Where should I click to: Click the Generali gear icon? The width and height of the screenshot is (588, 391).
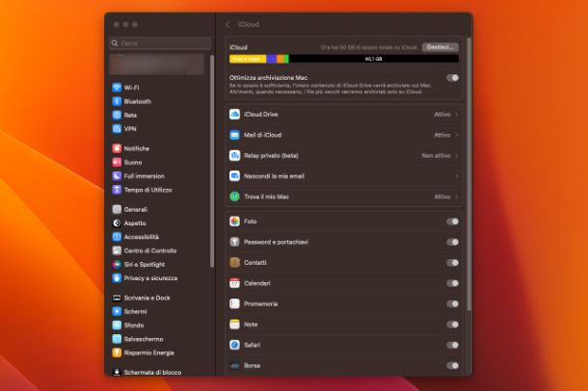(117, 209)
